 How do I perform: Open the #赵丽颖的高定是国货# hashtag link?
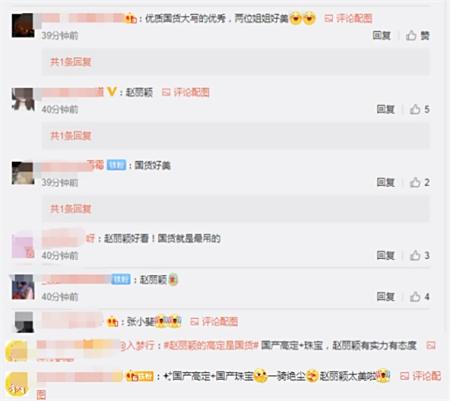(211, 345)
